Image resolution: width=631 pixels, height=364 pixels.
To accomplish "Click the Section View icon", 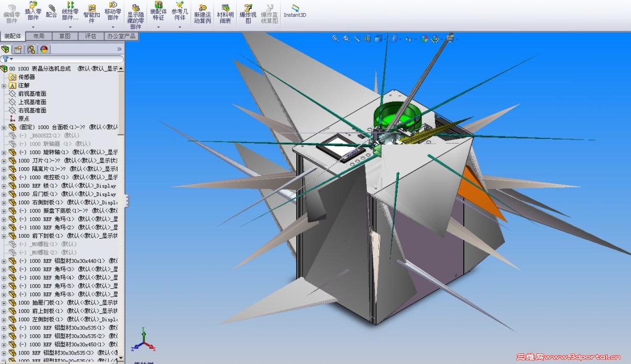I will [x=368, y=38].
